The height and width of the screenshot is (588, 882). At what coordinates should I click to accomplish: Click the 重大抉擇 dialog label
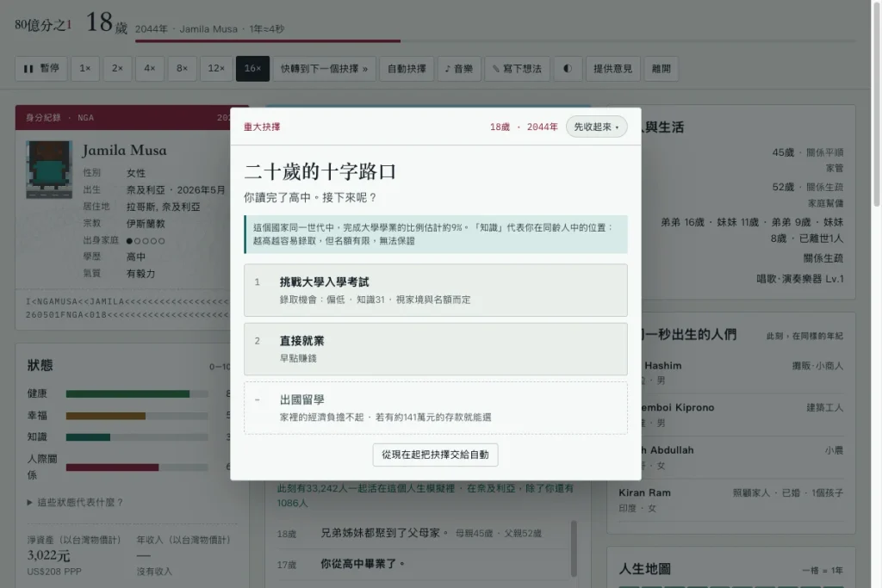point(262,127)
